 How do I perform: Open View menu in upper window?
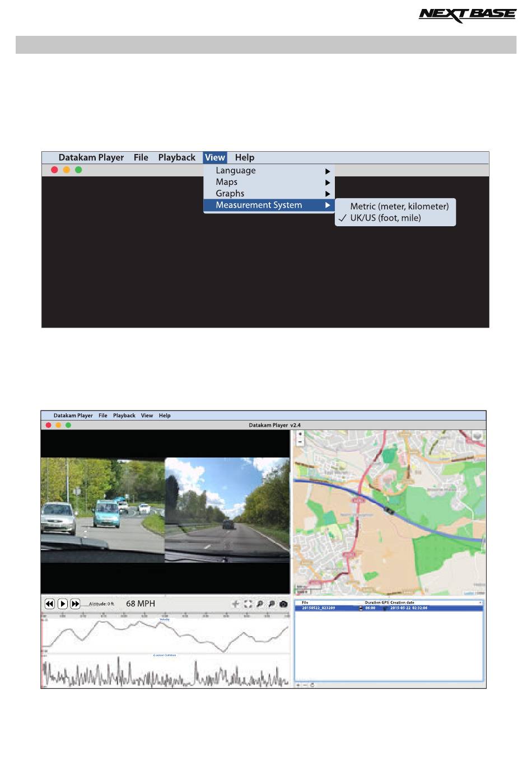(215, 157)
